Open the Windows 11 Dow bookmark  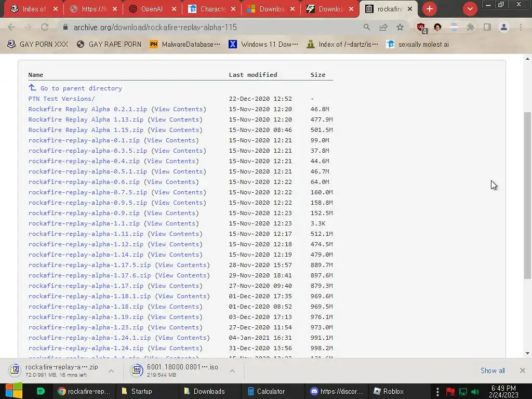click(263, 44)
